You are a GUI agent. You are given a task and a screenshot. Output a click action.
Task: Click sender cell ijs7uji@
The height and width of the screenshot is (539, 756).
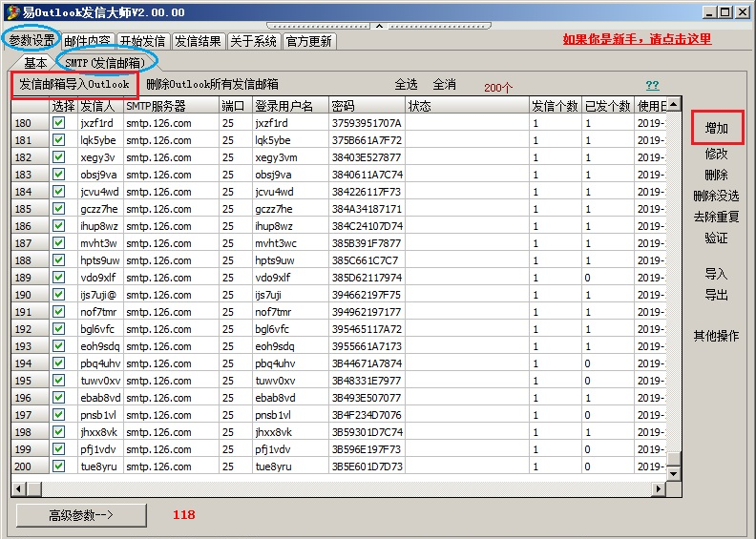pos(101,295)
